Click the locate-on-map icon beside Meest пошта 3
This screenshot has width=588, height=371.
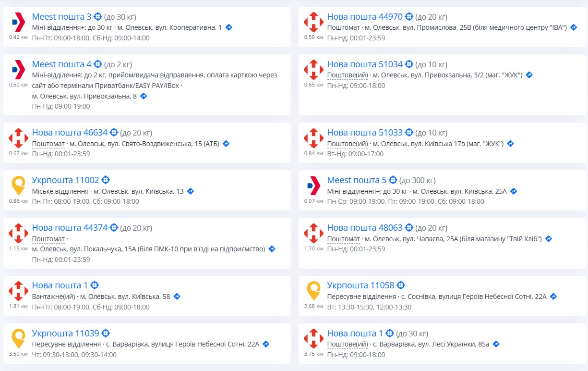pyautogui.click(x=98, y=17)
